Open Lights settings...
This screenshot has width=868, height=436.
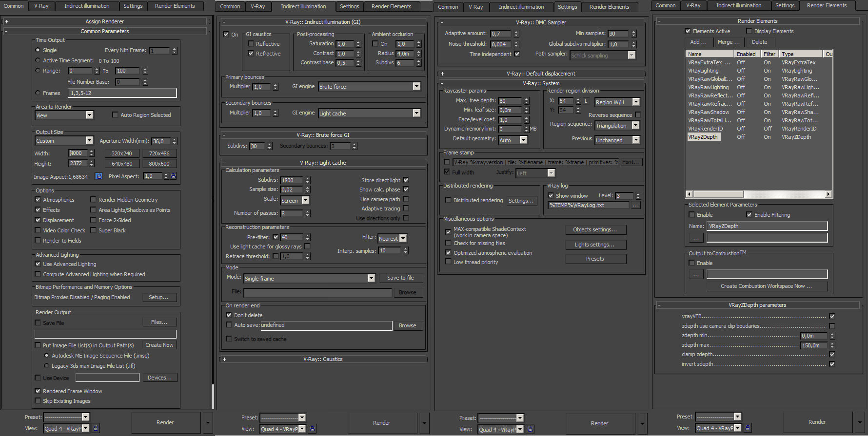(x=595, y=245)
